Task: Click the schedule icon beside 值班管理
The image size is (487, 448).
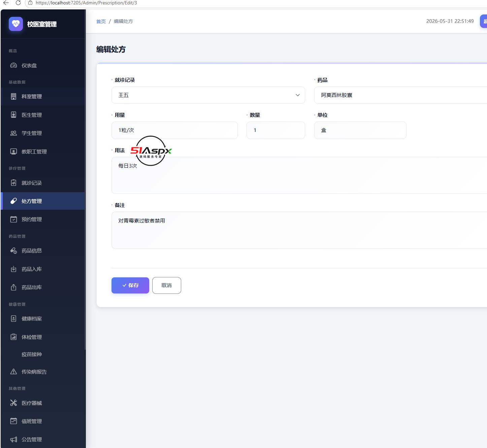Action: (x=13, y=421)
